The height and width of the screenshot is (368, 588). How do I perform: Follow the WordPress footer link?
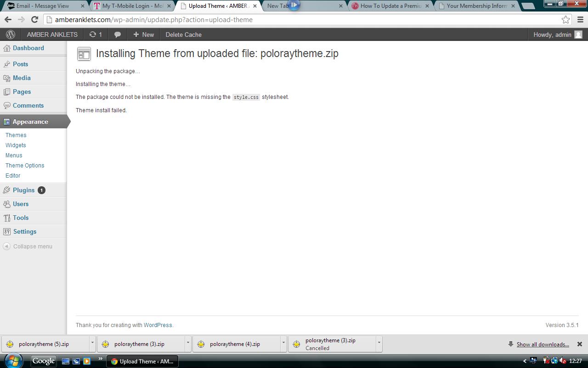coord(158,325)
